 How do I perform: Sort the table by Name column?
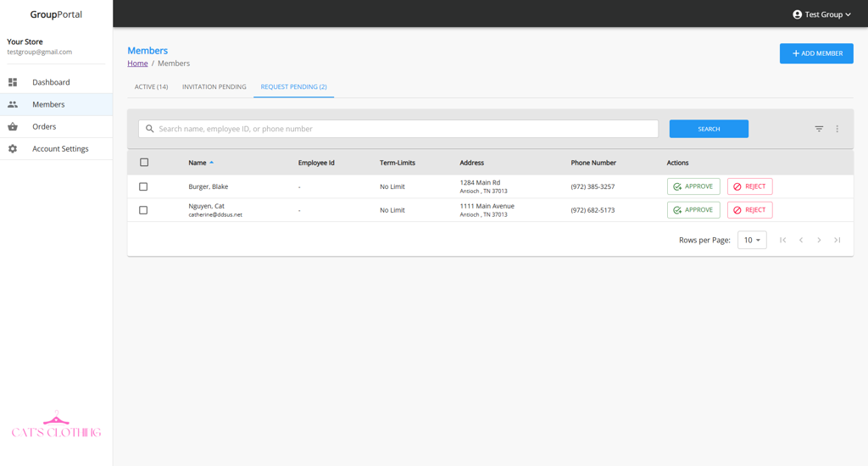(x=198, y=163)
